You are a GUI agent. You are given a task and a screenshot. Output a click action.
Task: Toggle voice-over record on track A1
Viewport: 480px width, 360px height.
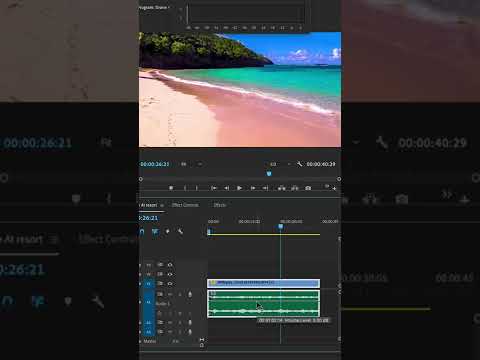tap(190, 294)
